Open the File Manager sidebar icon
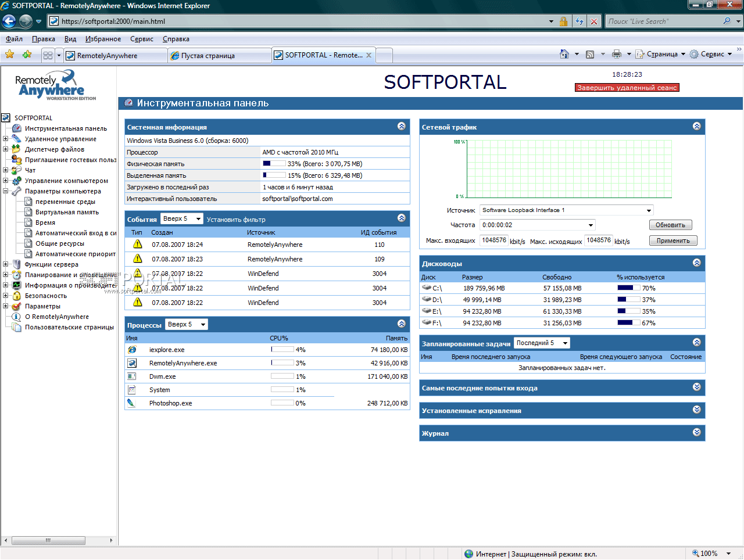 [x=16, y=149]
